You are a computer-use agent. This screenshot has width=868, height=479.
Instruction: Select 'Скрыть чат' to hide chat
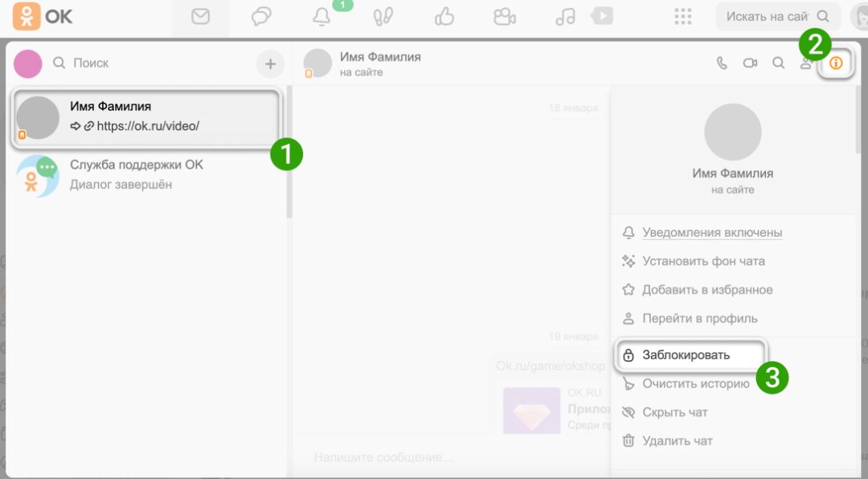[x=674, y=412]
